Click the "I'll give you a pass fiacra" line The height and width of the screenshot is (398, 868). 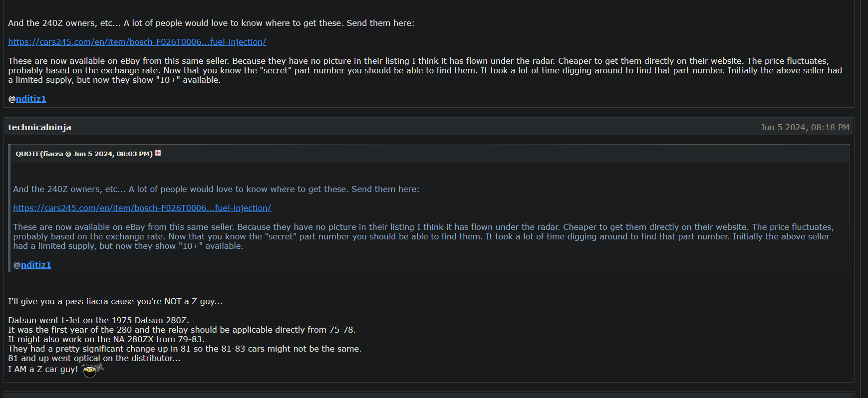click(115, 301)
